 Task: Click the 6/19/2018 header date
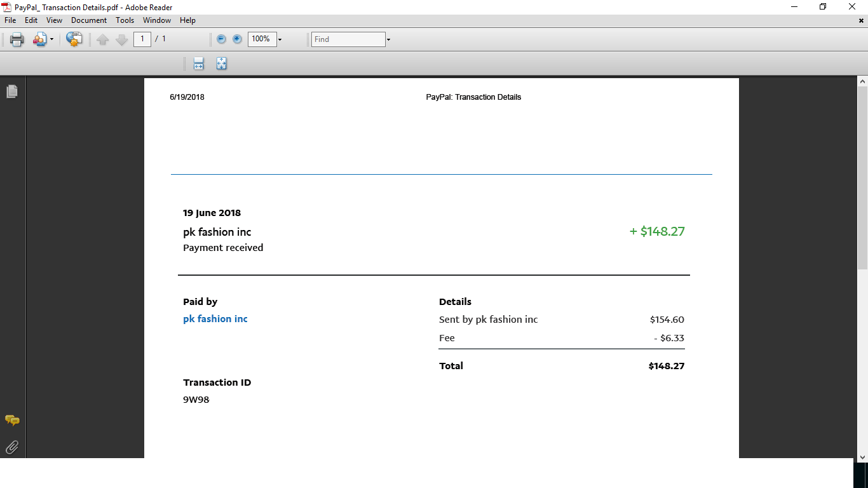coord(187,97)
